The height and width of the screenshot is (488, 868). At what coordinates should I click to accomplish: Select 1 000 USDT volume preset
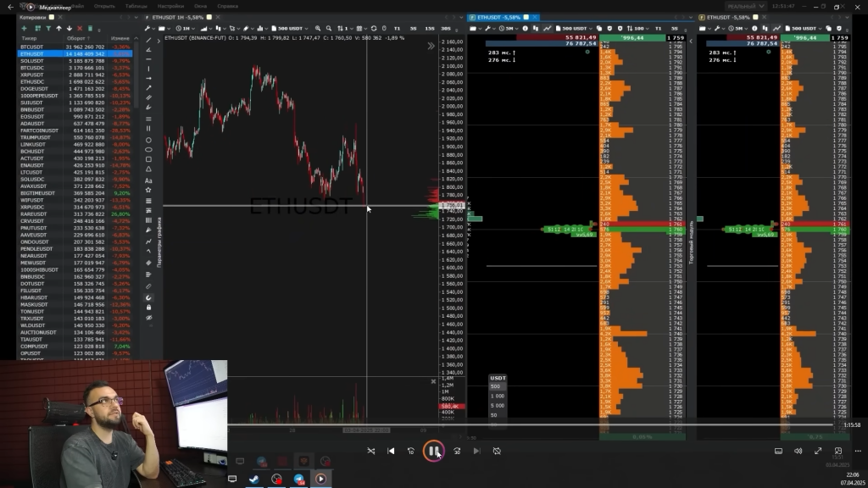tap(497, 396)
